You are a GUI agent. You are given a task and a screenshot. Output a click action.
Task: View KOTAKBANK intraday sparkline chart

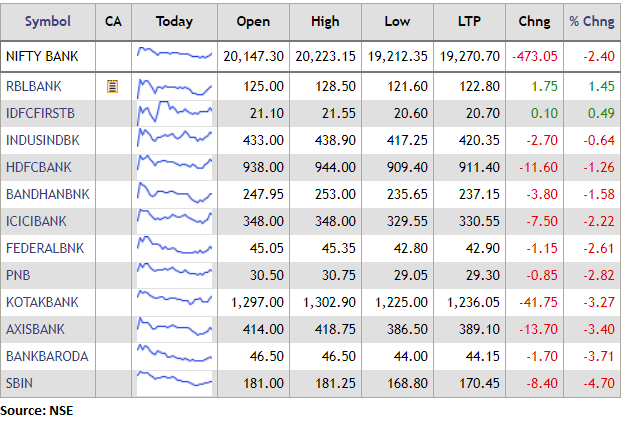pos(175,300)
